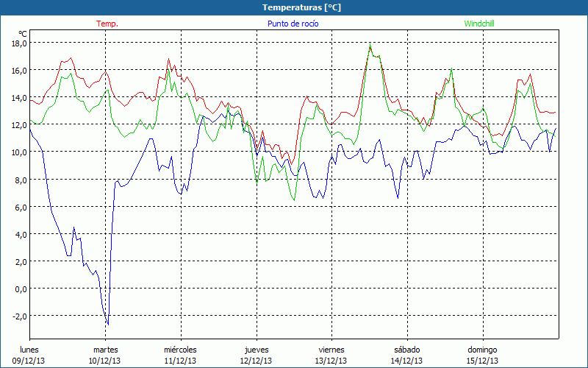The height and width of the screenshot is (368, 588).
Task: Select the sábado day label
Action: tap(406, 350)
